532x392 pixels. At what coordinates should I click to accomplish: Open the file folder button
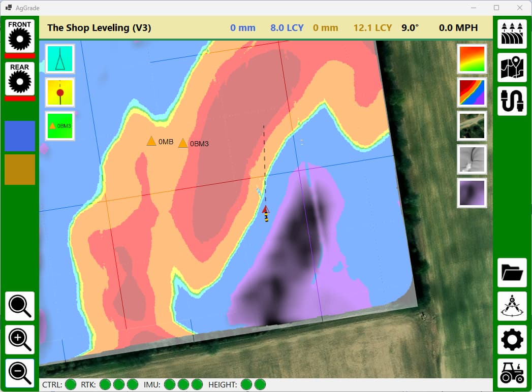tap(512, 273)
